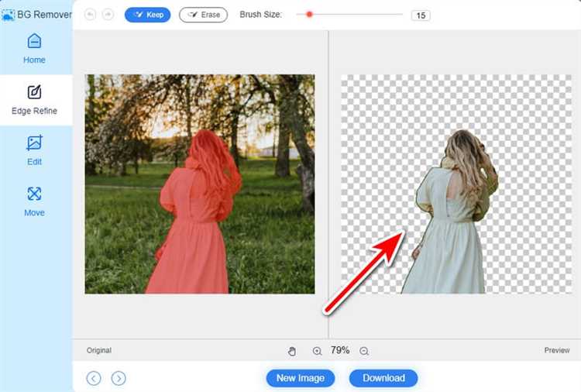The height and width of the screenshot is (392, 581).
Task: Click the Preview label
Action: (556, 350)
